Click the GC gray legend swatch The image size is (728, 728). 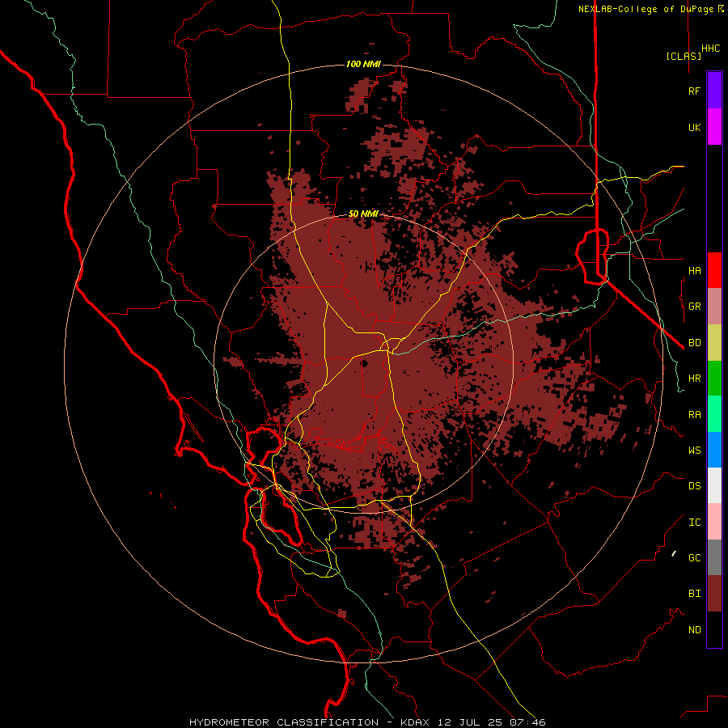pyautogui.click(x=714, y=557)
